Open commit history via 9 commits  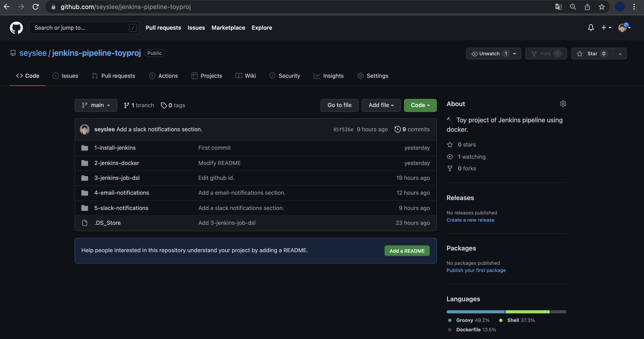(412, 129)
